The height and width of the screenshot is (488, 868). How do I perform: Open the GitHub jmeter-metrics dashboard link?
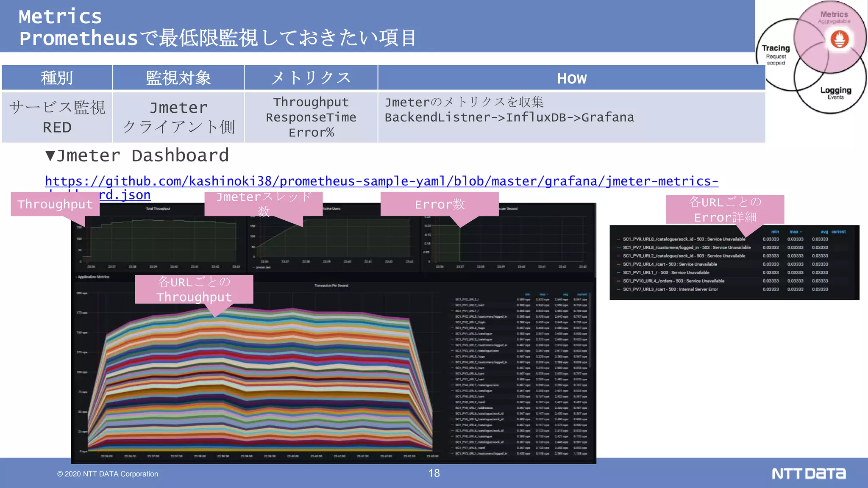[x=381, y=181]
